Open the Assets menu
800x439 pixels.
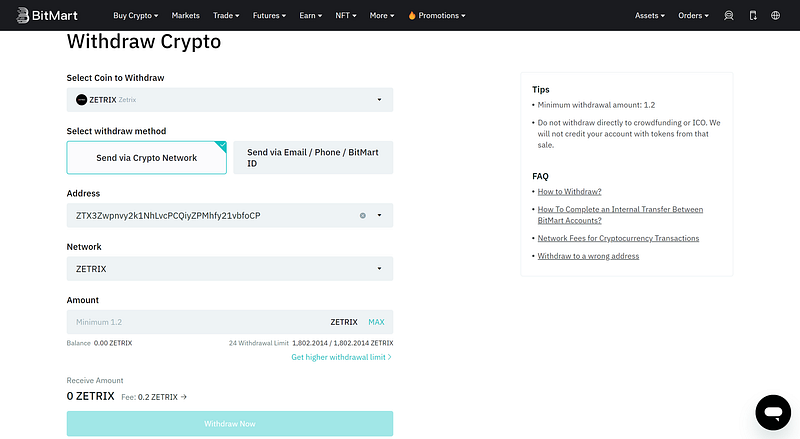coord(650,16)
